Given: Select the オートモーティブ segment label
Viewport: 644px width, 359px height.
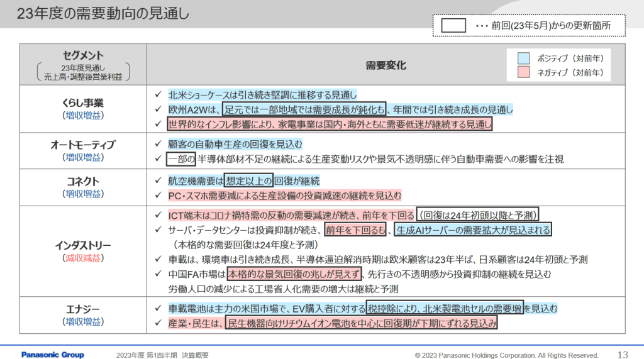Looking at the screenshot, I should [x=83, y=145].
